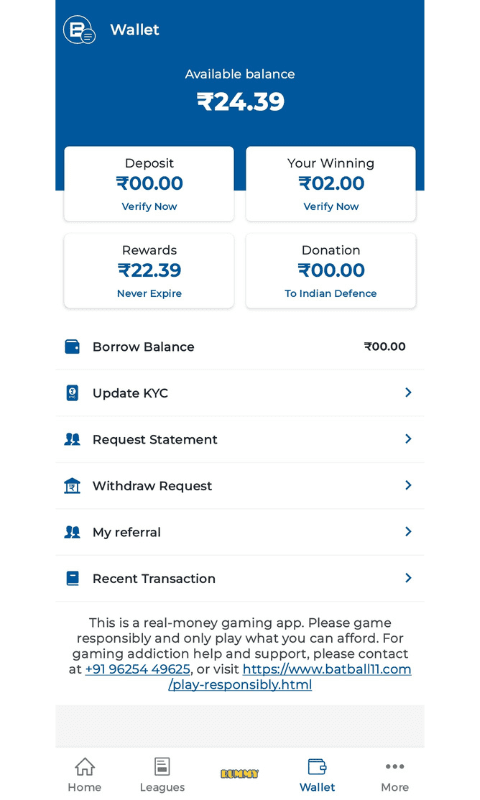The image size is (480, 800).
Task: Click the My referral people icon
Action: pos(72,532)
